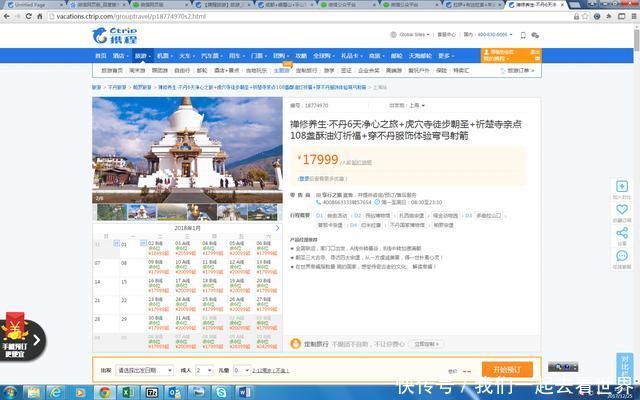640x400 pixels.
Task: Click the red envelope mobile booking promo
Action: [21, 337]
